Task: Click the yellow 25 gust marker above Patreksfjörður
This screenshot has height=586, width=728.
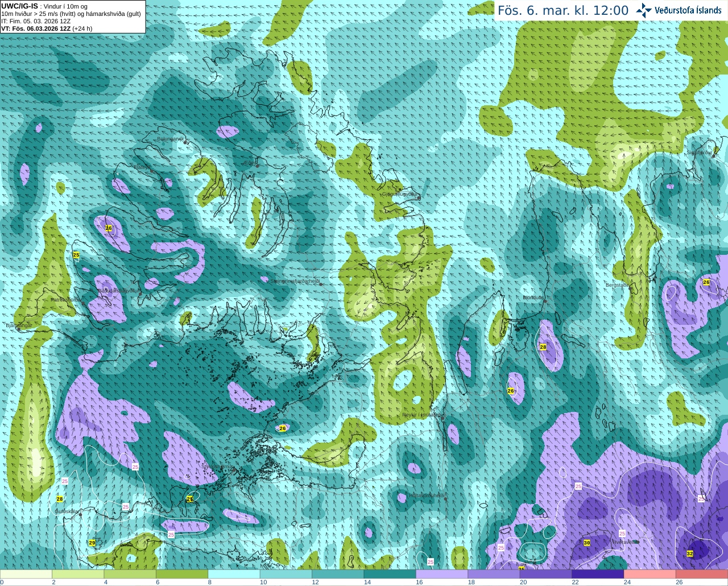Action: pyautogui.click(x=76, y=255)
